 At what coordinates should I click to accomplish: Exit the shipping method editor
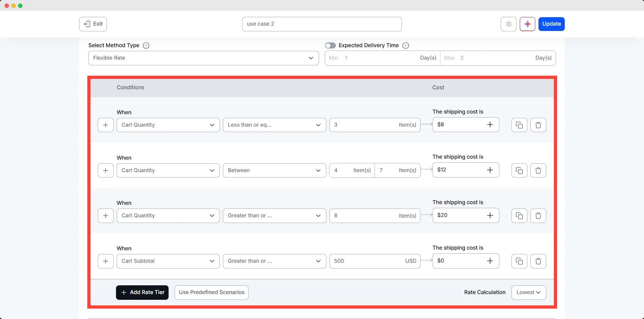tap(93, 24)
